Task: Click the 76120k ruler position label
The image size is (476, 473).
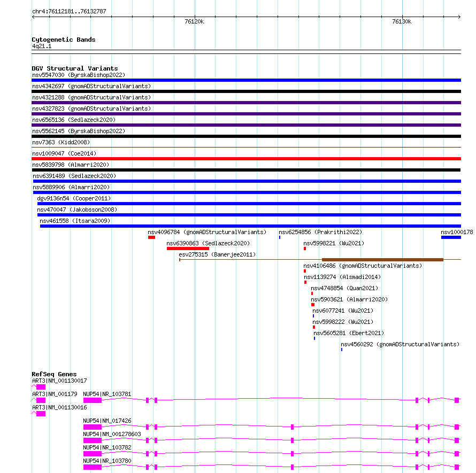Action: coord(194,21)
